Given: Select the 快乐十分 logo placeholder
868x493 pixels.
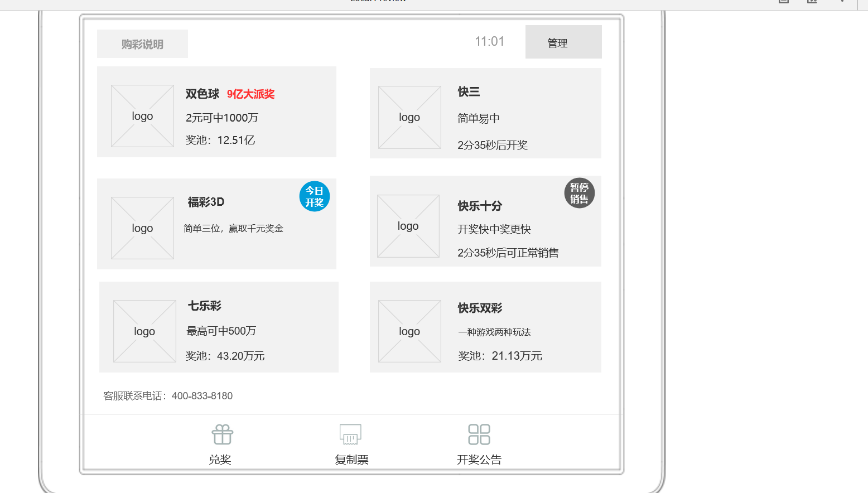Looking at the screenshot, I should (x=408, y=226).
